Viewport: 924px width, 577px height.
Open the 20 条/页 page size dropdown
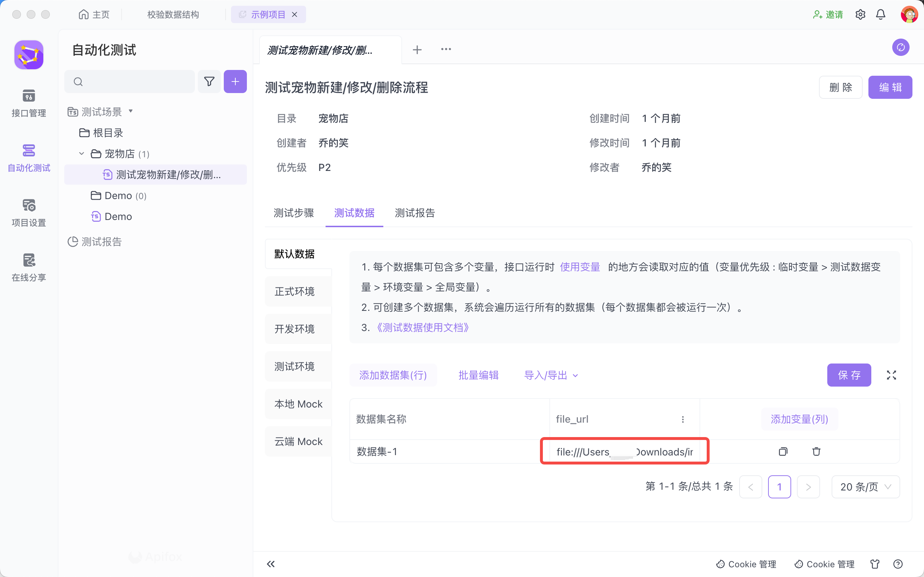(865, 486)
